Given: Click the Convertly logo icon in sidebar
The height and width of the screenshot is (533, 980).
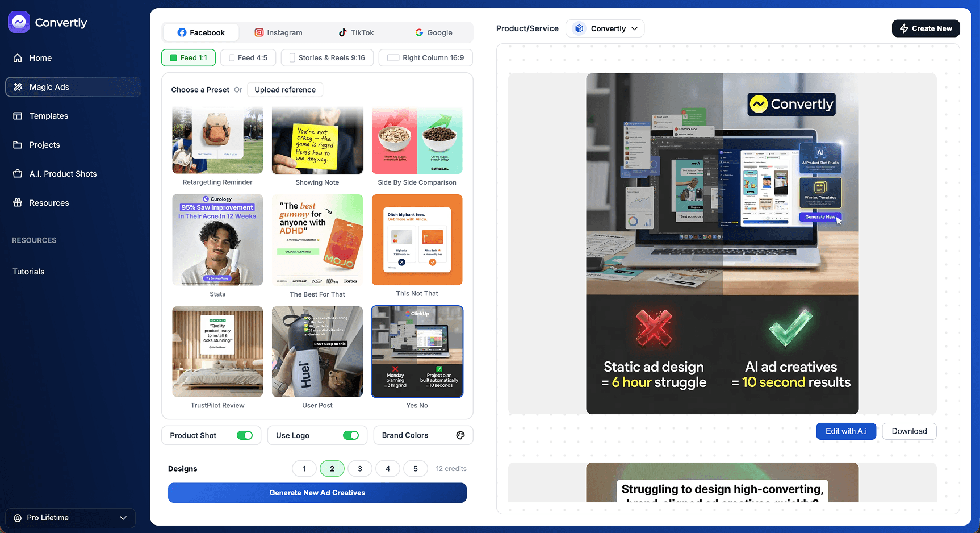Looking at the screenshot, I should pos(19,22).
